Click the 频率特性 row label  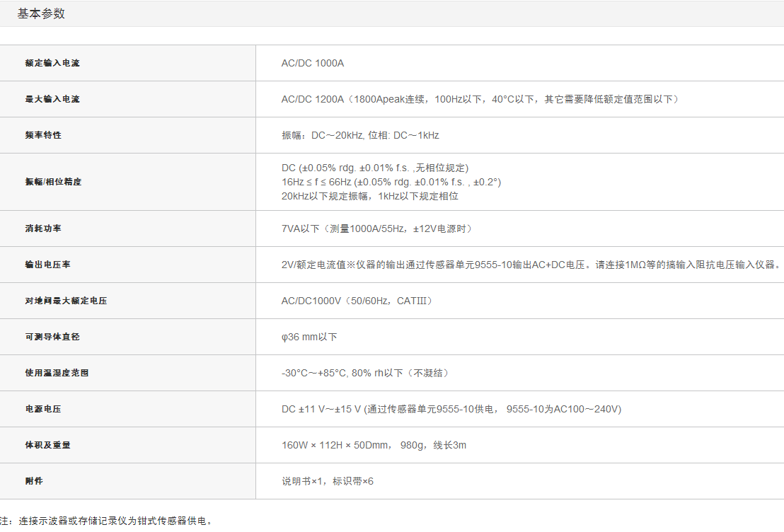pos(43,134)
